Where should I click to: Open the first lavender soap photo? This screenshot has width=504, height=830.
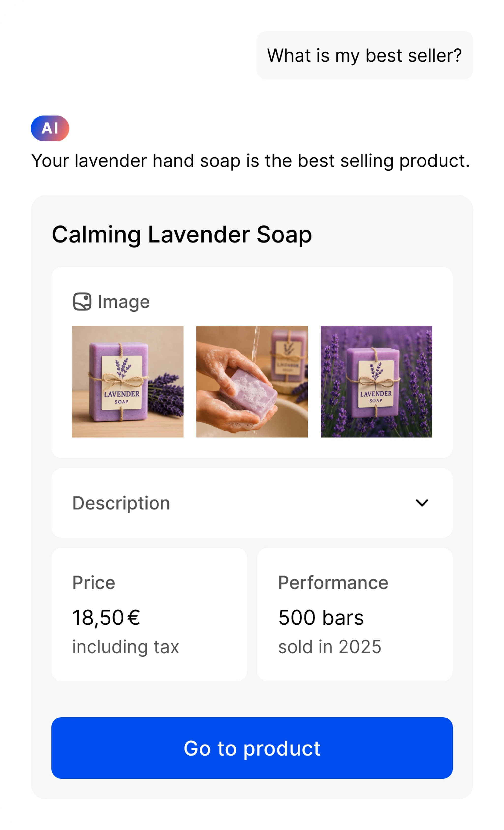point(127,382)
